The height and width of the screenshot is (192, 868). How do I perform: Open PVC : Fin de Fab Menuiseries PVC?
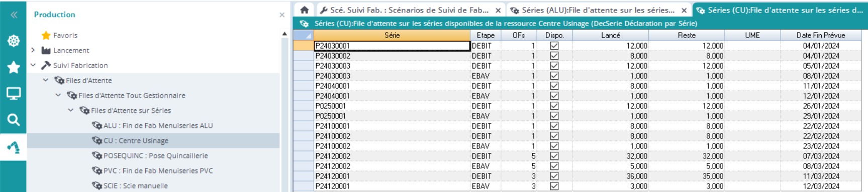(158, 170)
